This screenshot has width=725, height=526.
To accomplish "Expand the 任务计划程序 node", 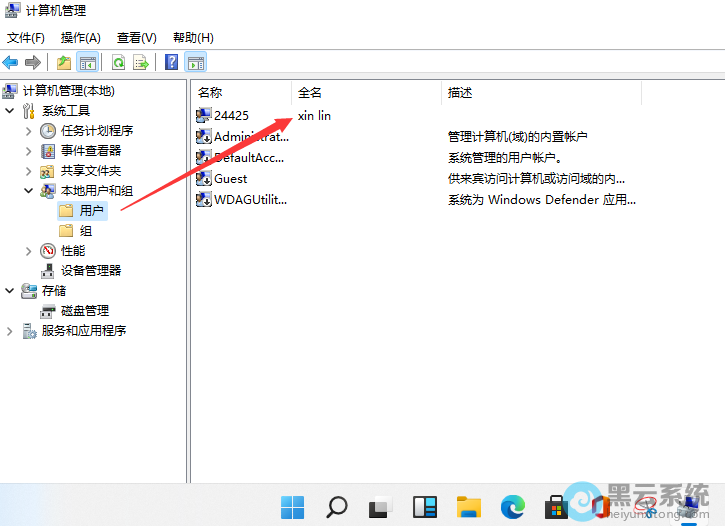I will [28, 131].
